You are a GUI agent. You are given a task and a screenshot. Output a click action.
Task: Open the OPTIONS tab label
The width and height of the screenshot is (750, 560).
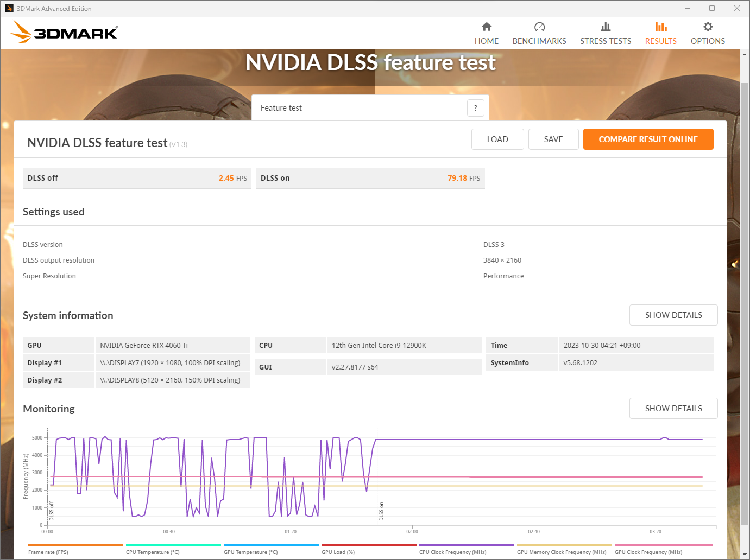pos(708,41)
